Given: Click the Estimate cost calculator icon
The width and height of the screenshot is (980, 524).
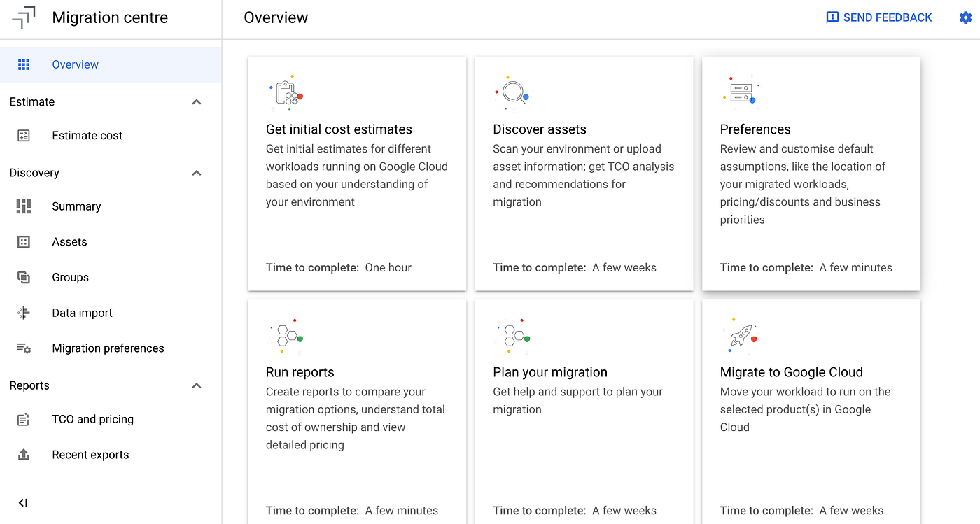Looking at the screenshot, I should (23, 135).
